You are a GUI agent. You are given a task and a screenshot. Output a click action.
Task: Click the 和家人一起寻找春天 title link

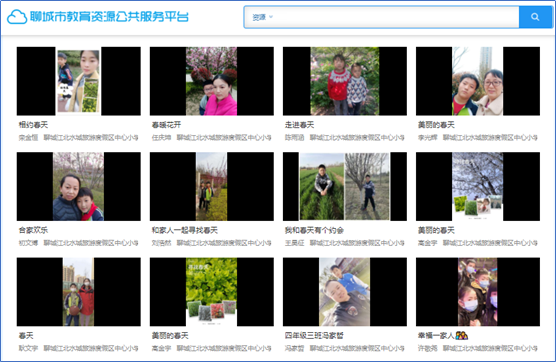click(185, 230)
